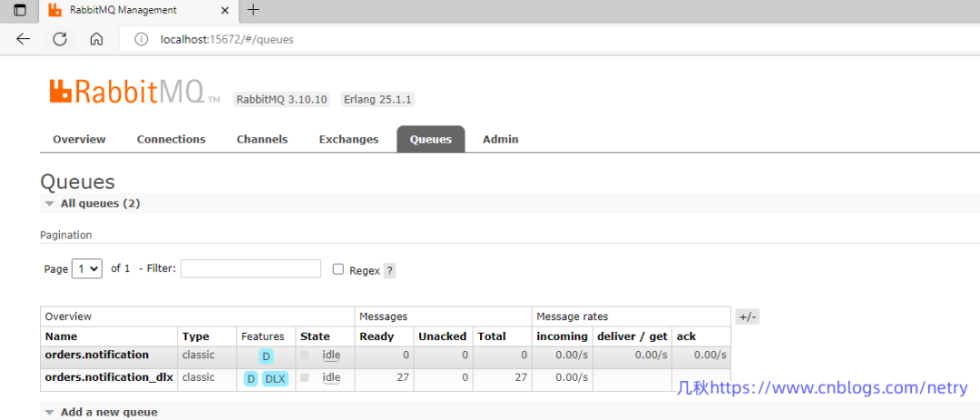
Task: Expand the Add a new queue section
Action: click(102, 412)
